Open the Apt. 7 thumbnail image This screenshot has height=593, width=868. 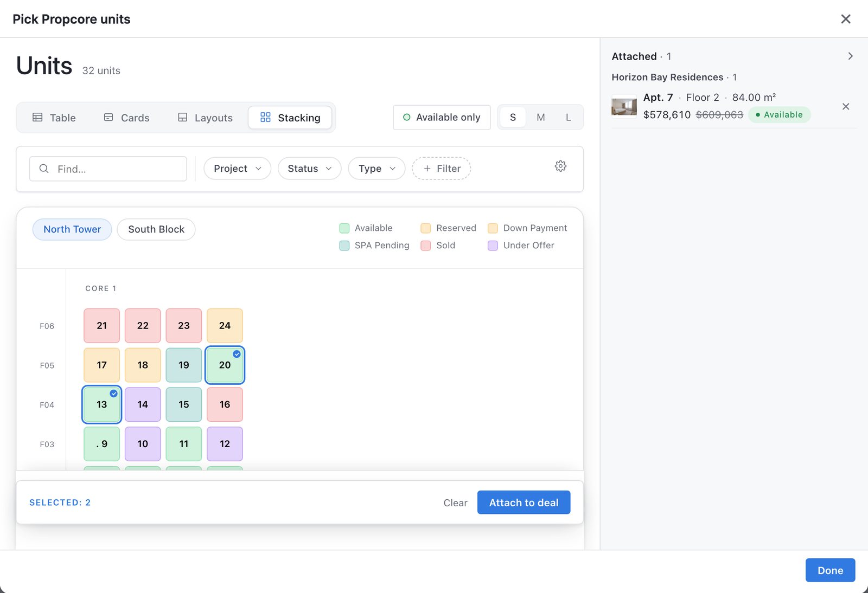pos(624,106)
